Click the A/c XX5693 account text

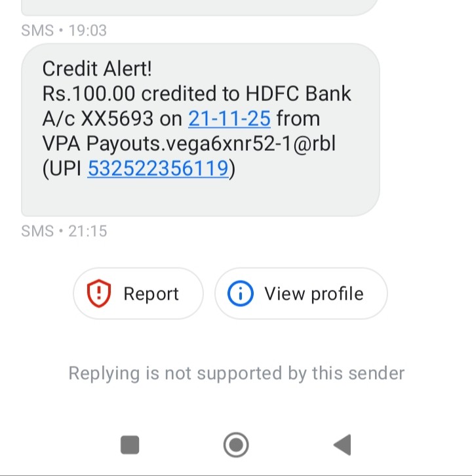(106, 119)
